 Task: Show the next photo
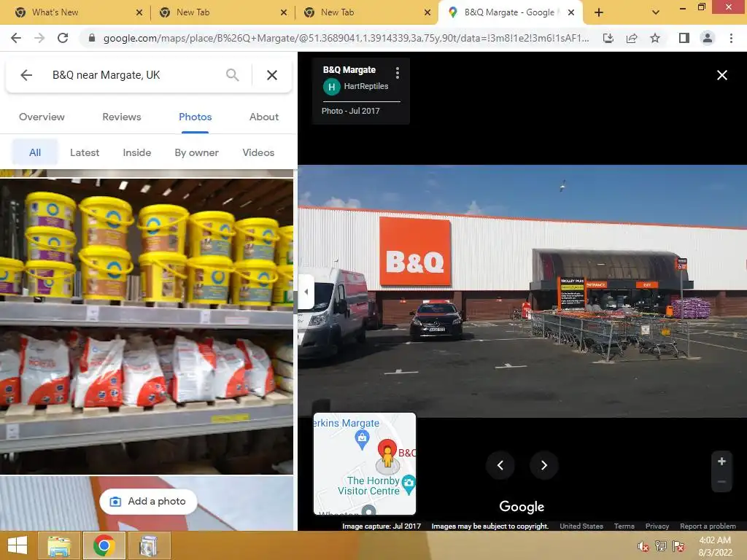point(544,465)
